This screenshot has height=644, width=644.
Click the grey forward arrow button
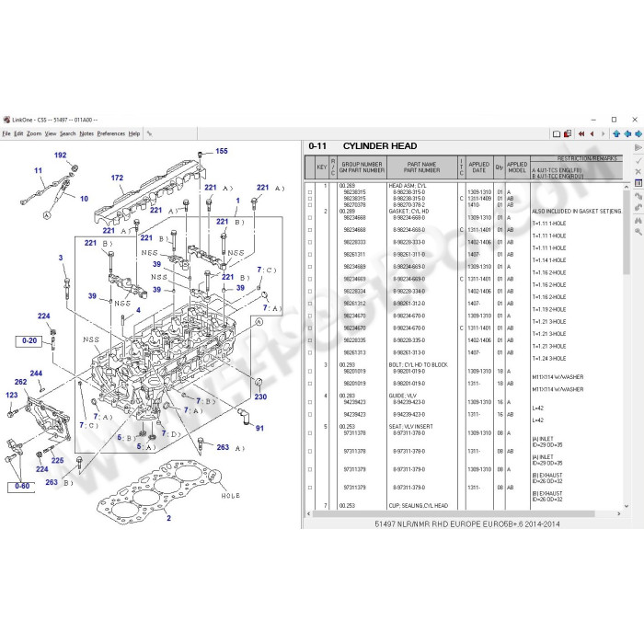click(603, 134)
